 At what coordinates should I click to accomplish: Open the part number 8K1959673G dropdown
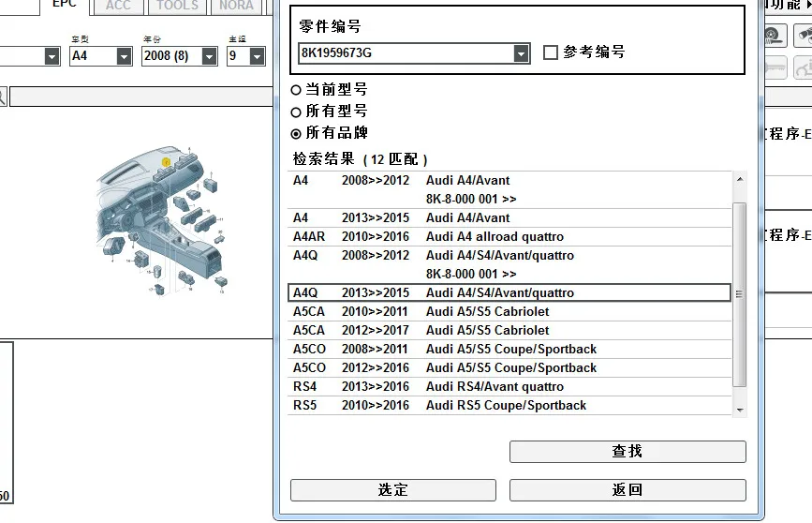(521, 52)
